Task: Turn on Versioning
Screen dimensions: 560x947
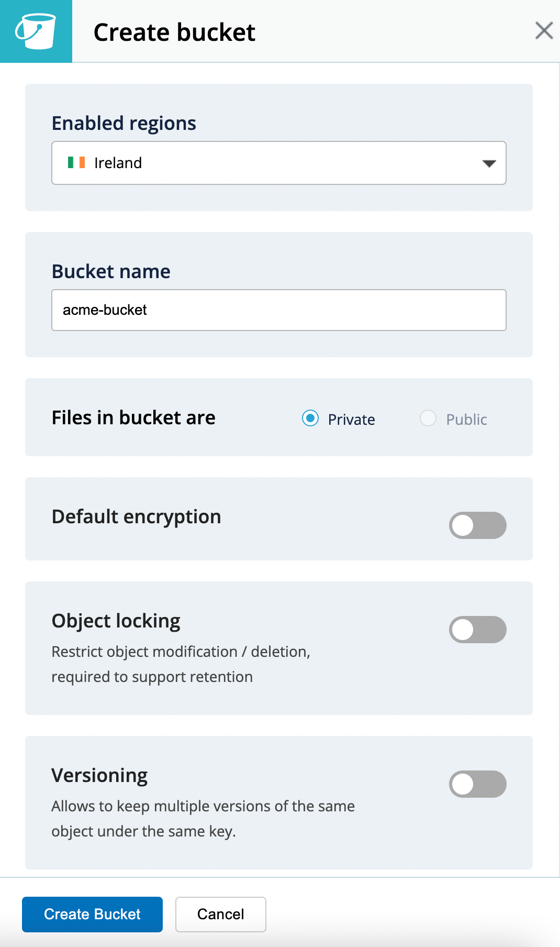Action: [x=477, y=784]
